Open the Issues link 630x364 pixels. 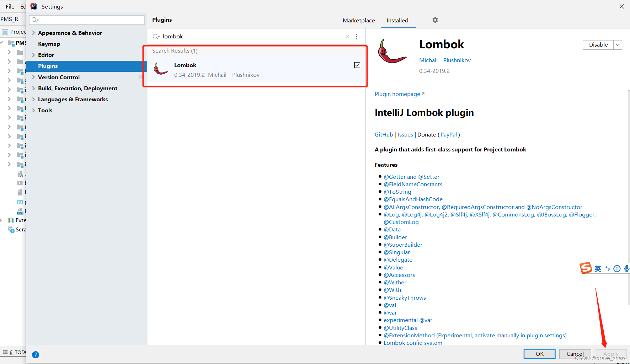[405, 134]
